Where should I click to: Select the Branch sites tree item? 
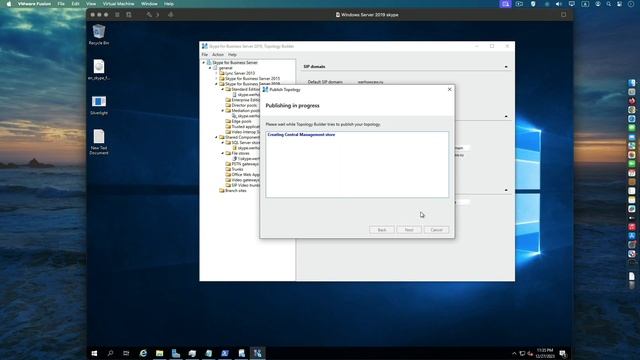point(236,191)
